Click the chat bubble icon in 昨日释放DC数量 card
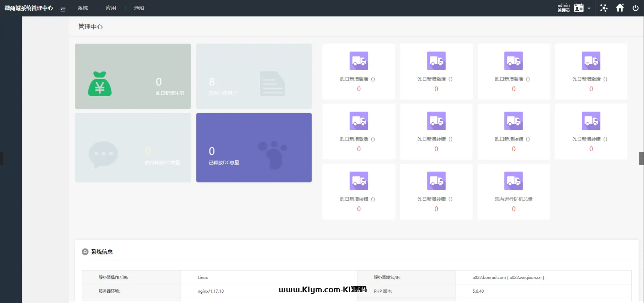Screen dimensions: 644x303 pos(103,154)
